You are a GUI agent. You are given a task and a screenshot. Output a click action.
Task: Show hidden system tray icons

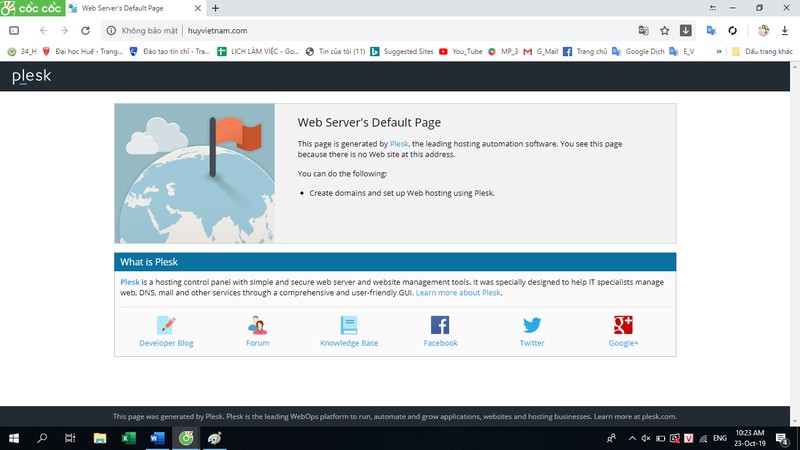(631, 438)
